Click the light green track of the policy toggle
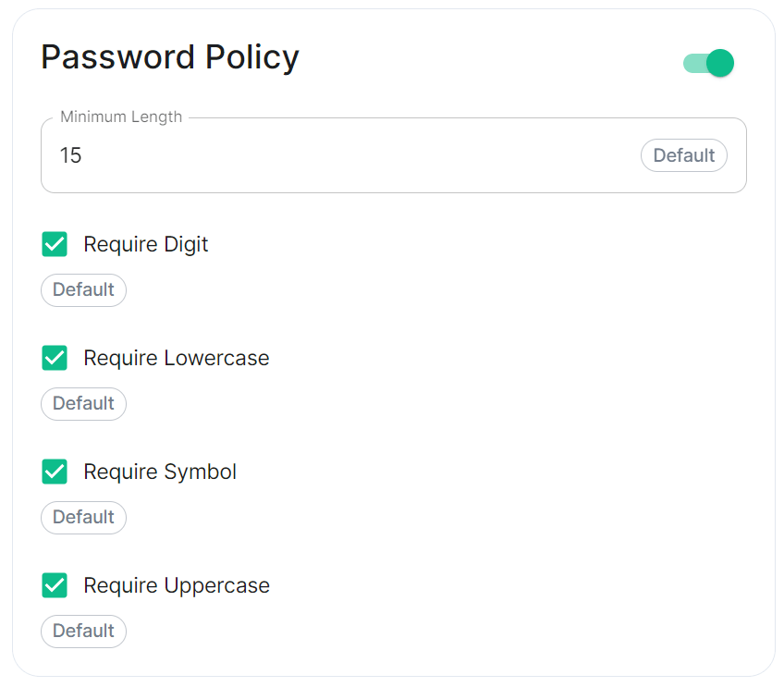Screen dimensions: 784x687 click(695, 64)
